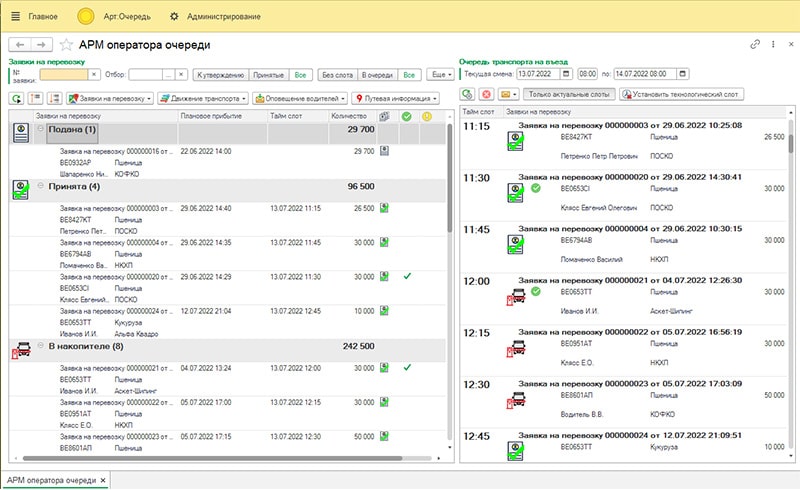This screenshot has width=800, height=490.
Task: Click the copy link icon at top right
Action: 755,44
